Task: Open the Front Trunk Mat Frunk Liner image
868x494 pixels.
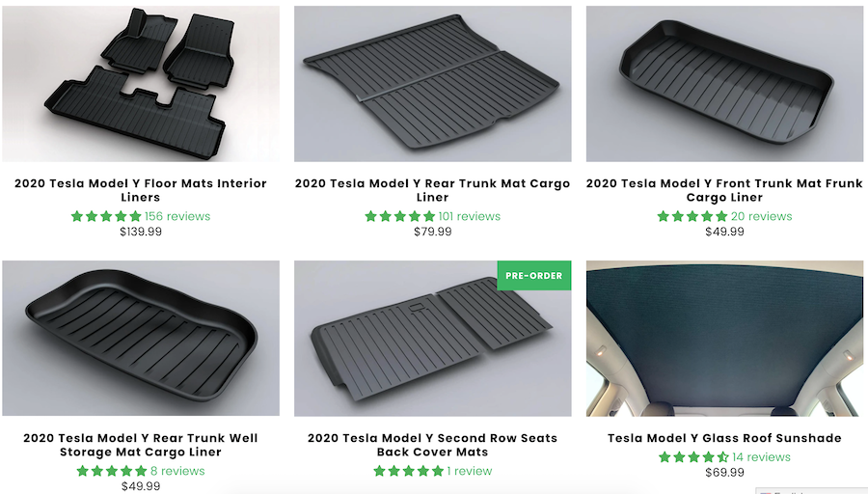Action: 724,84
